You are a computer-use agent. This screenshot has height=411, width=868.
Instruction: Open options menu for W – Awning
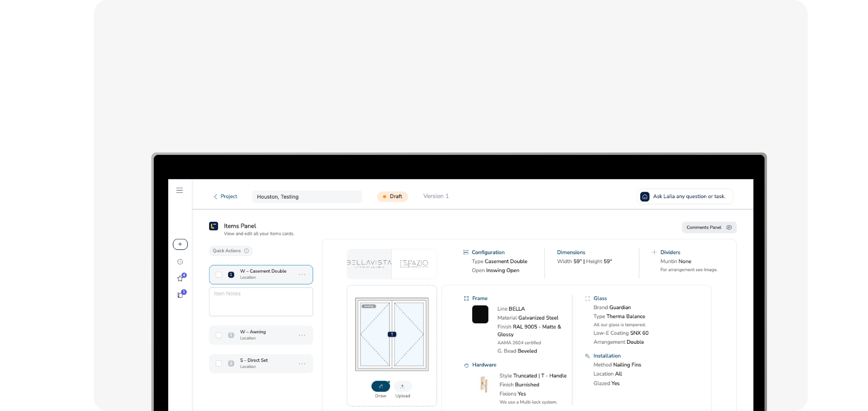(x=302, y=335)
